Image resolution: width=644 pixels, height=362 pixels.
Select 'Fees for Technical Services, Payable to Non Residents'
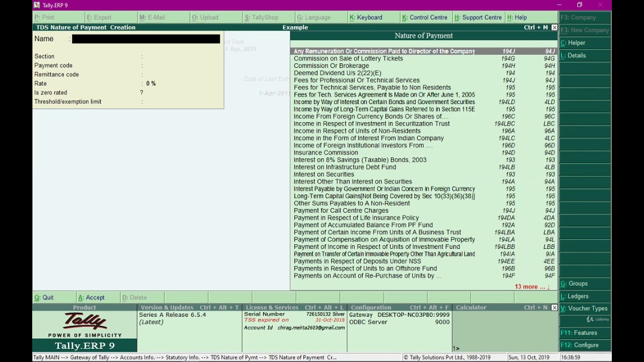coord(424,87)
